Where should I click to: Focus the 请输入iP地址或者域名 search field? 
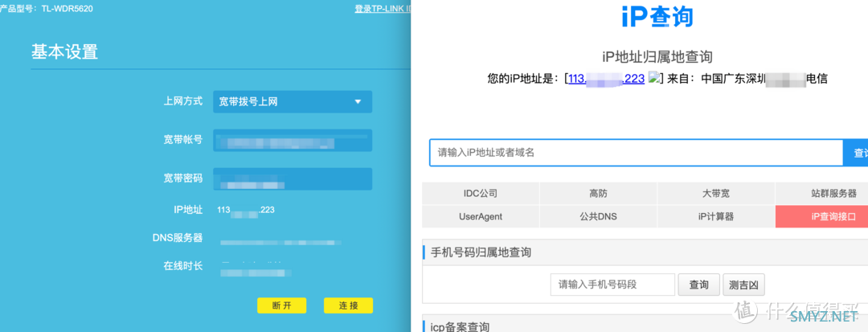point(636,152)
